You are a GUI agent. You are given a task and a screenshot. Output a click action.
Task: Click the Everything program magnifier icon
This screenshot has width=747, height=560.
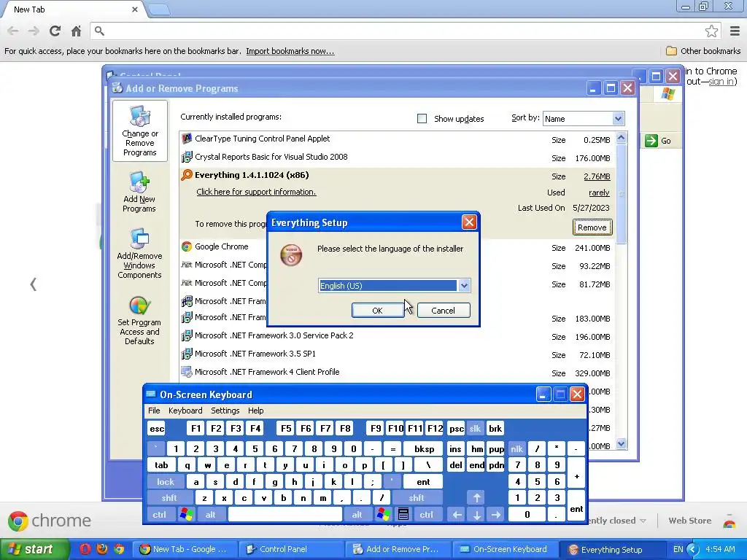[x=187, y=175]
